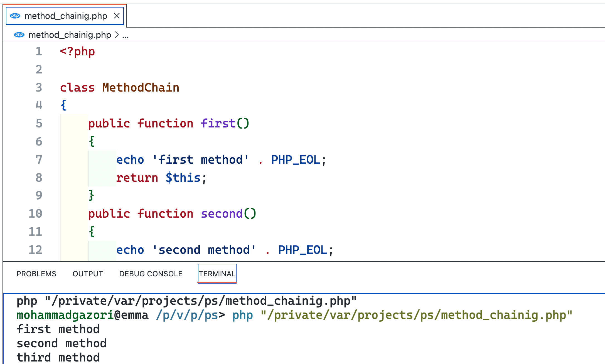
Task: Click the 'first' function name
Action: pyautogui.click(x=218, y=124)
